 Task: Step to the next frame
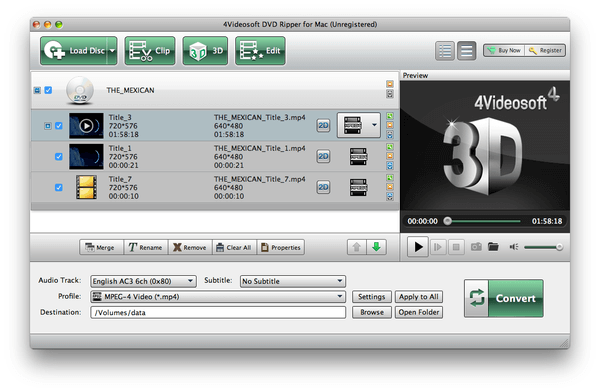click(437, 247)
